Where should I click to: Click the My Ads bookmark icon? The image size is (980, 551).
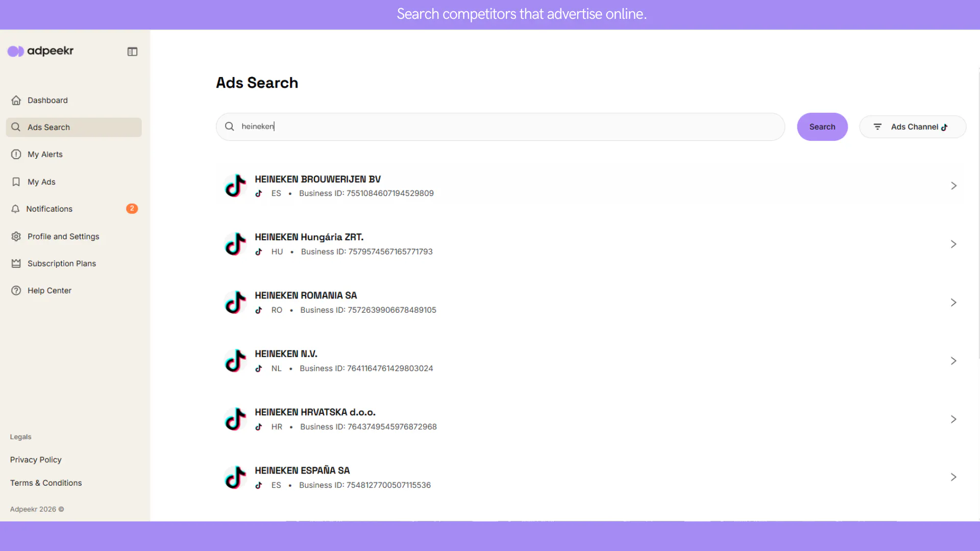(16, 182)
